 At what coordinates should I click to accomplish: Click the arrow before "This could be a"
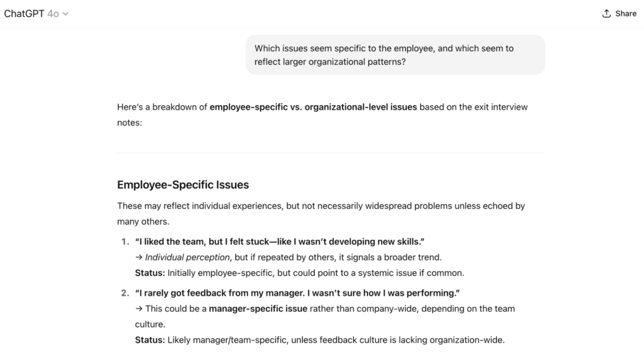(138, 309)
